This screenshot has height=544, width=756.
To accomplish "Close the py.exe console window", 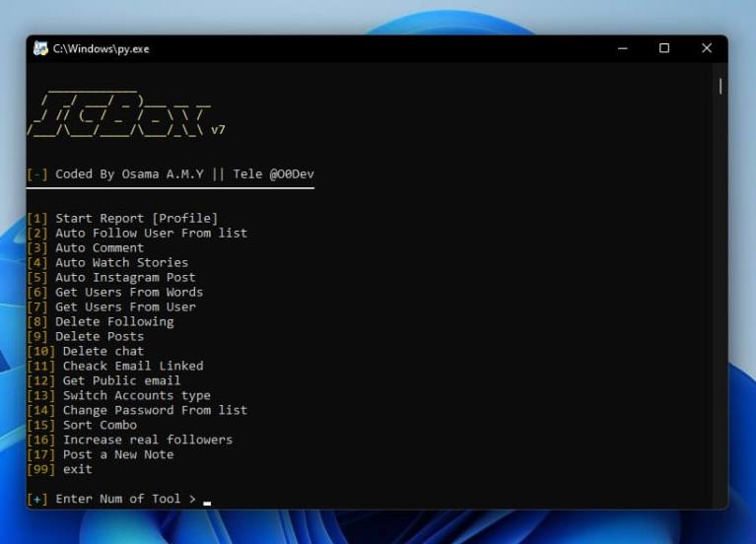I will click(x=707, y=48).
